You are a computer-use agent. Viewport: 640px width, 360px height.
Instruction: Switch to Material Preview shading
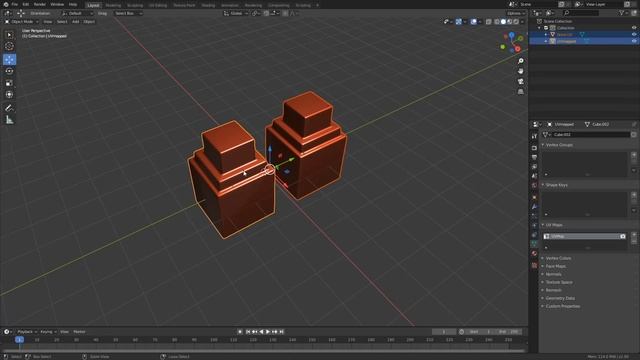510,22
